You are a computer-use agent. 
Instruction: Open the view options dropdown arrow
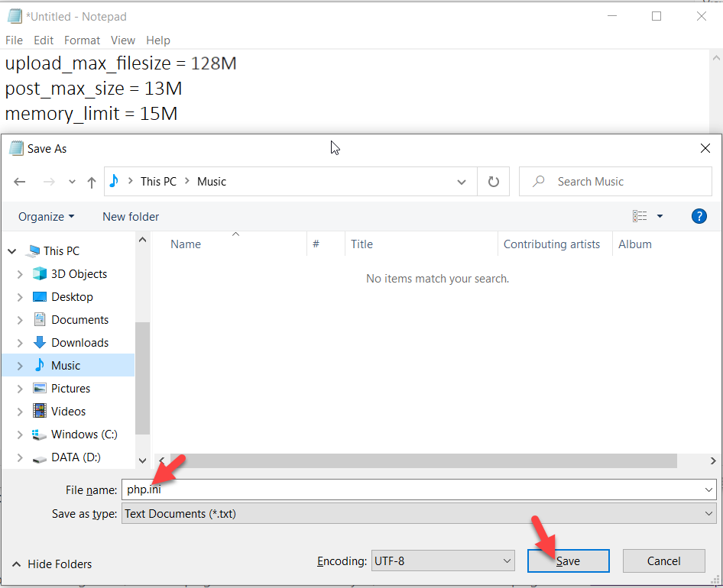[660, 215]
